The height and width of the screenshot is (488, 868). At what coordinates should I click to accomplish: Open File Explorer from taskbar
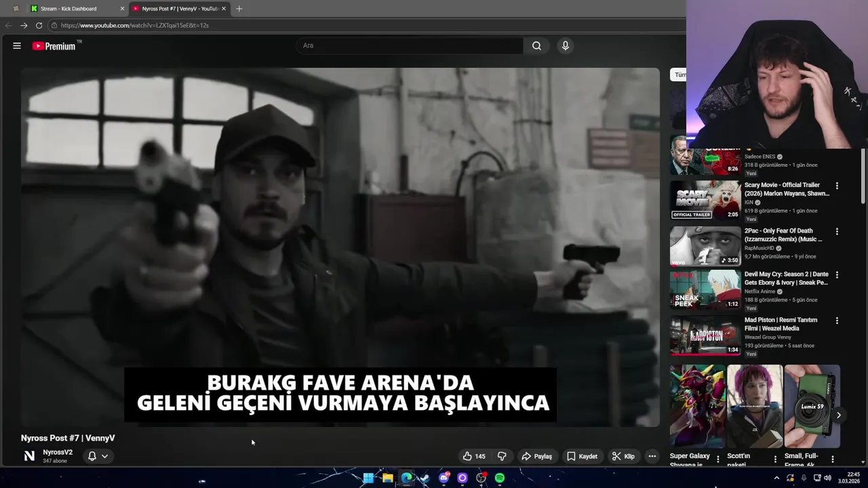[x=387, y=478]
